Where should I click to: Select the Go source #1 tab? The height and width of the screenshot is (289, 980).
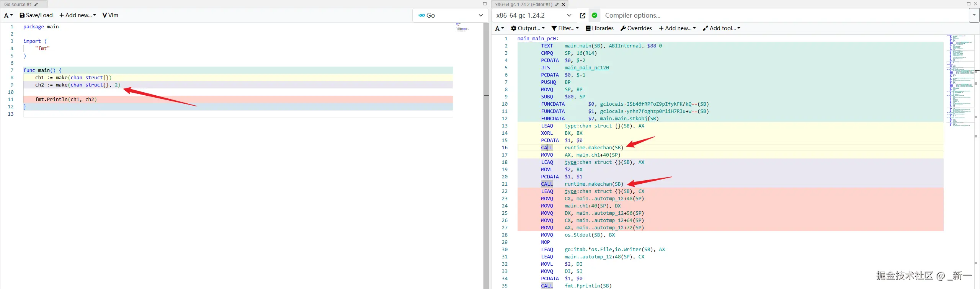click(x=18, y=4)
